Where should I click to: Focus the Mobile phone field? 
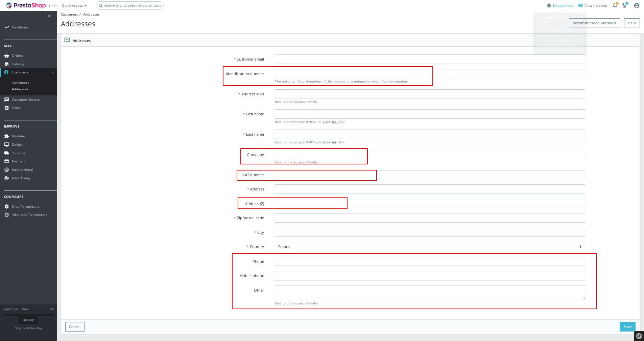[430, 276]
